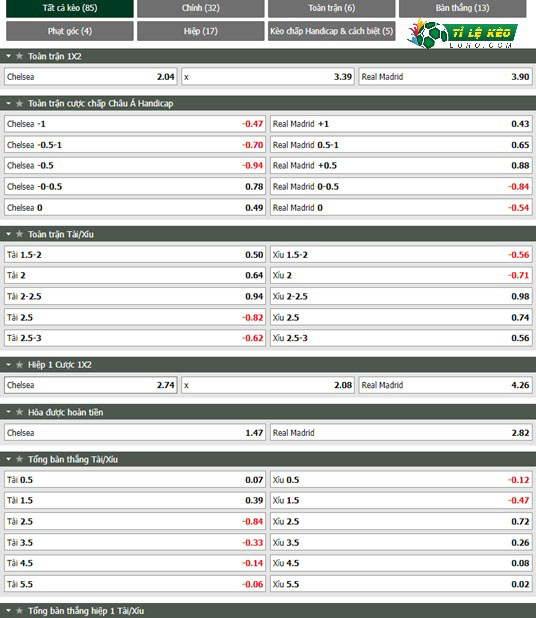Image resolution: width=536 pixels, height=618 pixels.
Task: Star the Hòa được hoàn tiền section
Action: click(19, 412)
